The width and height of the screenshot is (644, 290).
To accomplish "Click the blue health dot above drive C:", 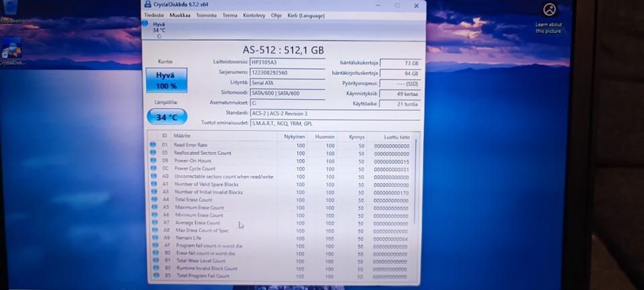I will click(x=145, y=23).
